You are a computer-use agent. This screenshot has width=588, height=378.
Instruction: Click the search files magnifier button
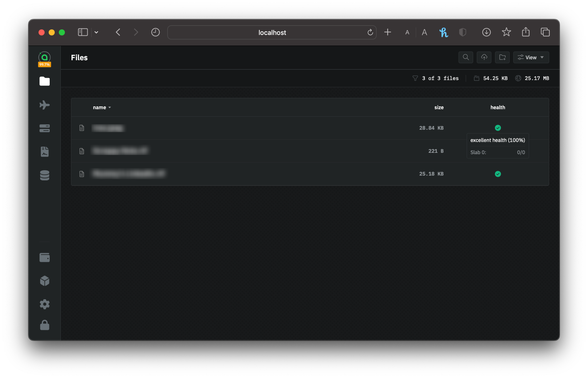pos(466,57)
